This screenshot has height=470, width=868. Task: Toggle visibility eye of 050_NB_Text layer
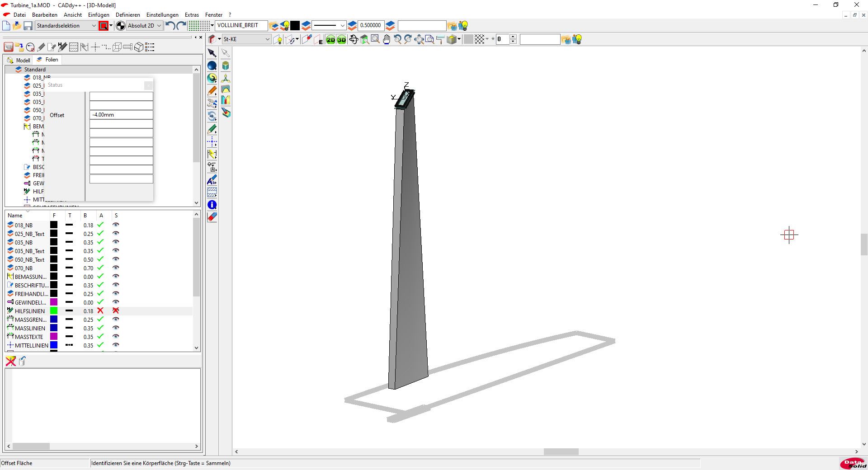point(116,259)
